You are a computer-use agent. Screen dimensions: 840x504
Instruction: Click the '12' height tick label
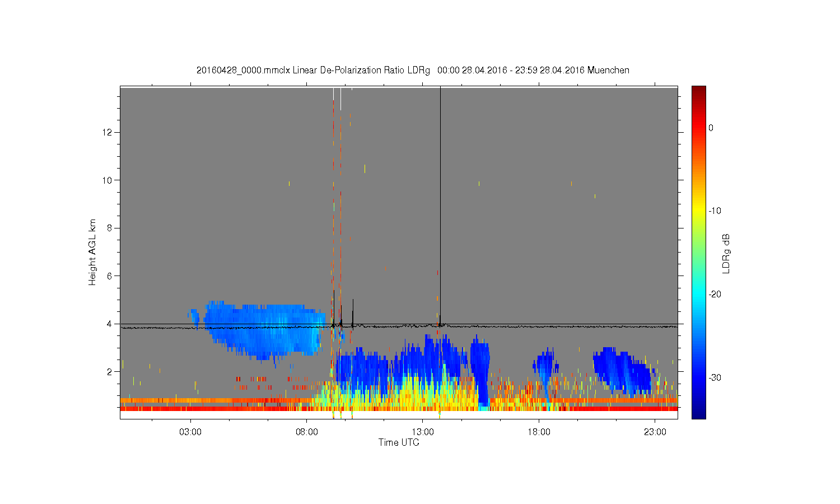[x=108, y=132]
